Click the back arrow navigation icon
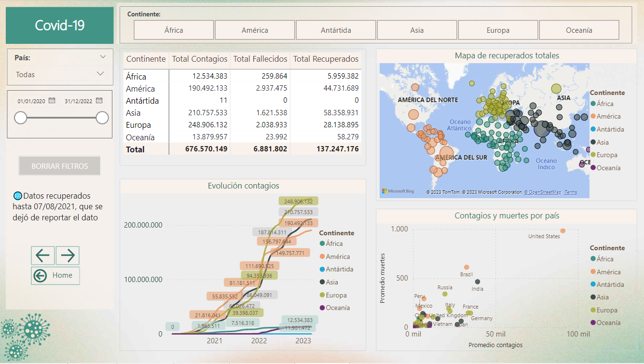Image resolution: width=644 pixels, height=364 pixels. [43, 256]
